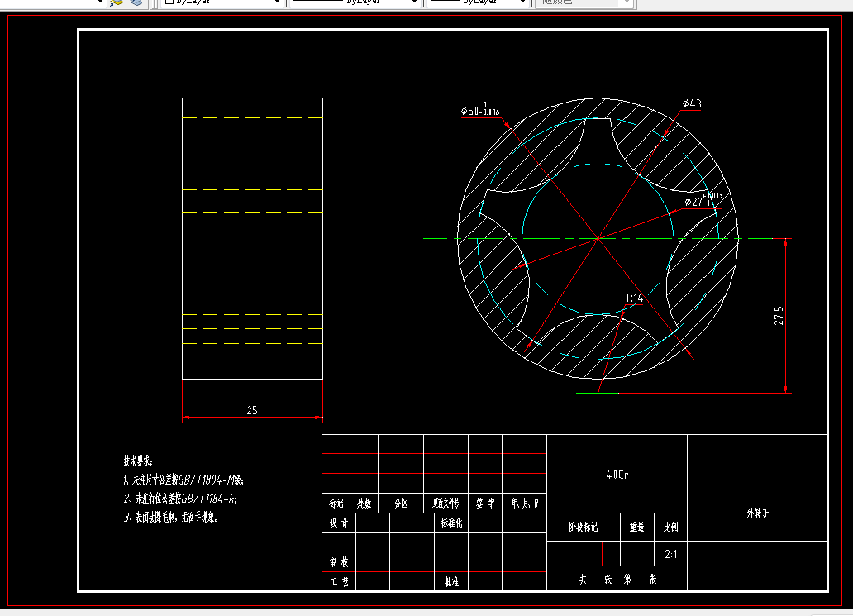Viewport: 853px width, 616px height.
Task: Select the R14 radius dimension label
Action: point(635,298)
